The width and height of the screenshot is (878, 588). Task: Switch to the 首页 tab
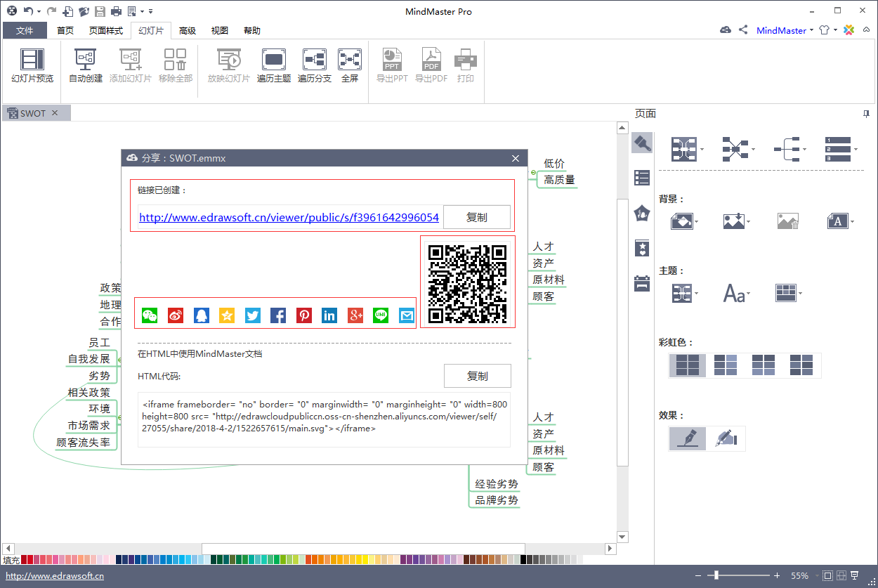65,30
